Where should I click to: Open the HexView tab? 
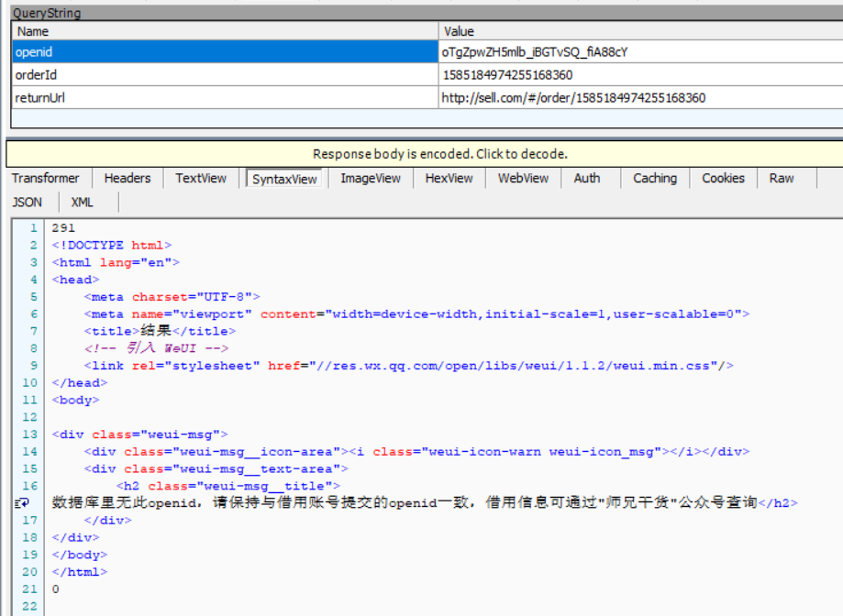449,179
